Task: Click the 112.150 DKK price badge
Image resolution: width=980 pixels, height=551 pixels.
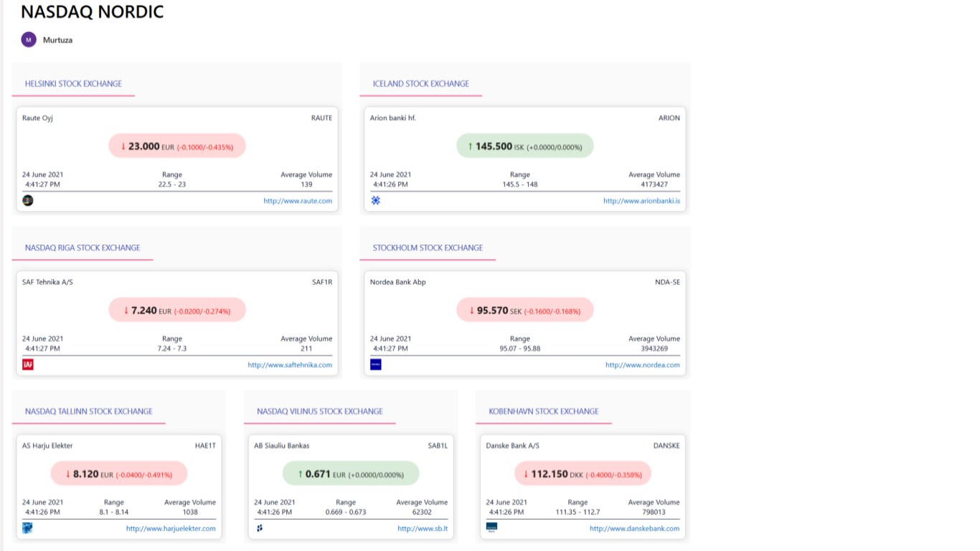Action: tap(583, 474)
